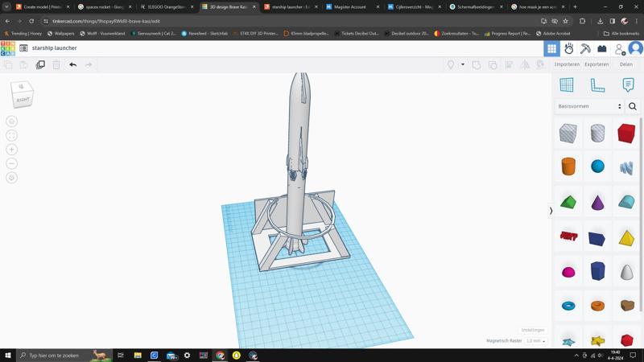644x362 pixels.
Task: Click the delete trash icon
Action: point(56,65)
